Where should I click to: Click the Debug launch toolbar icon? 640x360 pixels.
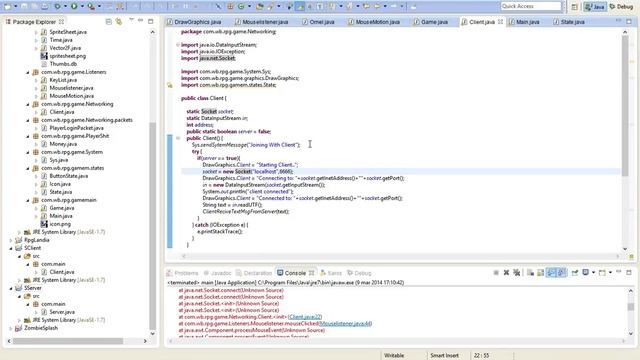58,6
